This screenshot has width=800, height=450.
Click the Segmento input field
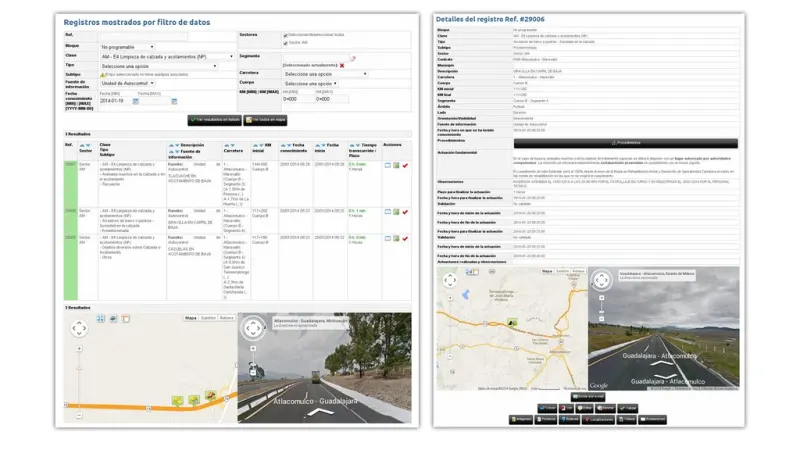(315, 58)
